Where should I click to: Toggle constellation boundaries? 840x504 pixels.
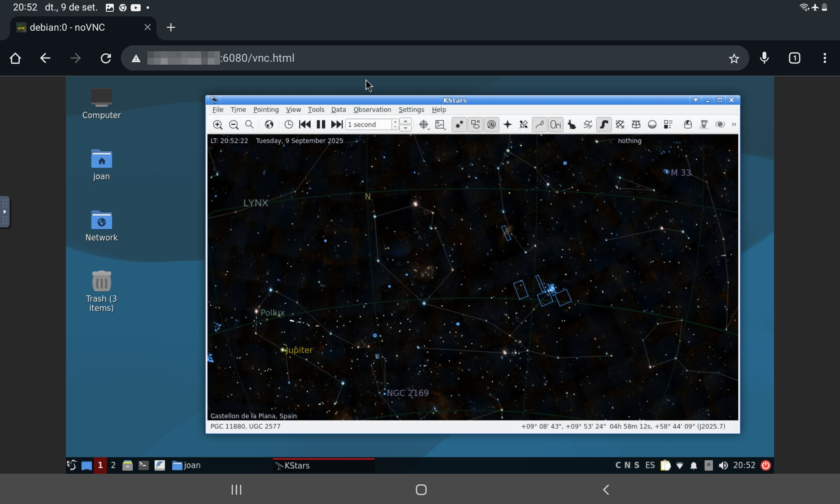[588, 124]
